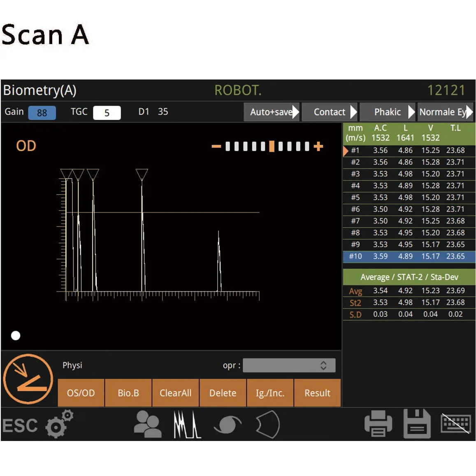476x476 pixels.
Task: Click the Result button
Action: point(317,393)
